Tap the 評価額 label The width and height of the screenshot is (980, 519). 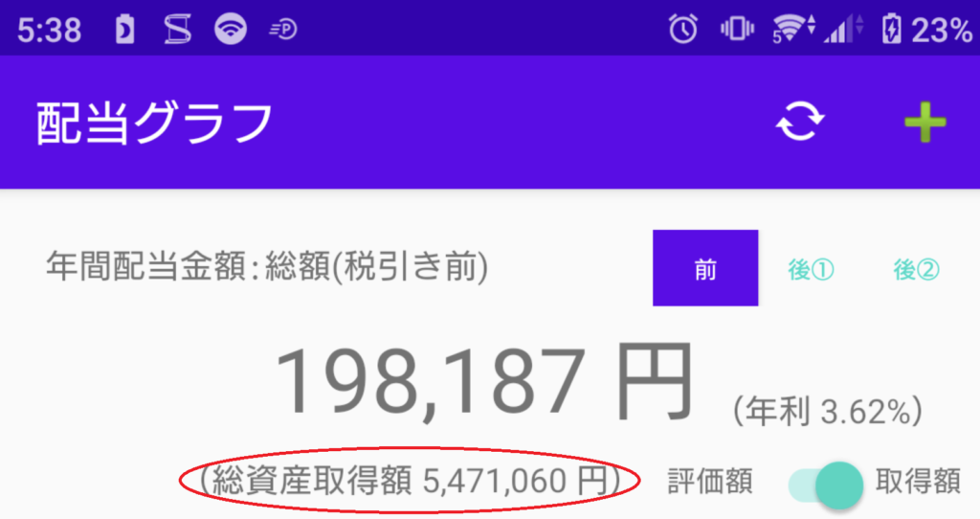pyautogui.click(x=710, y=482)
